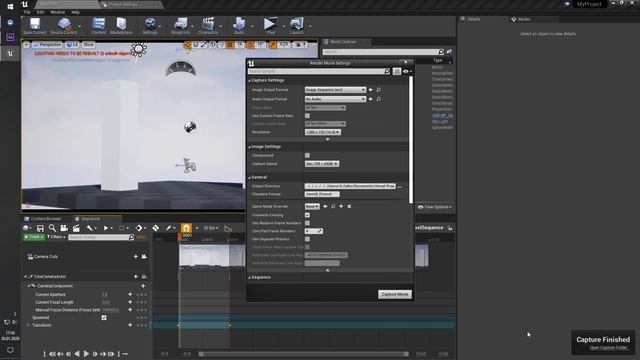This screenshot has height=360, width=640.
Task: Toggle the orange snapping magnet in Sequencer
Action: [x=186, y=228]
